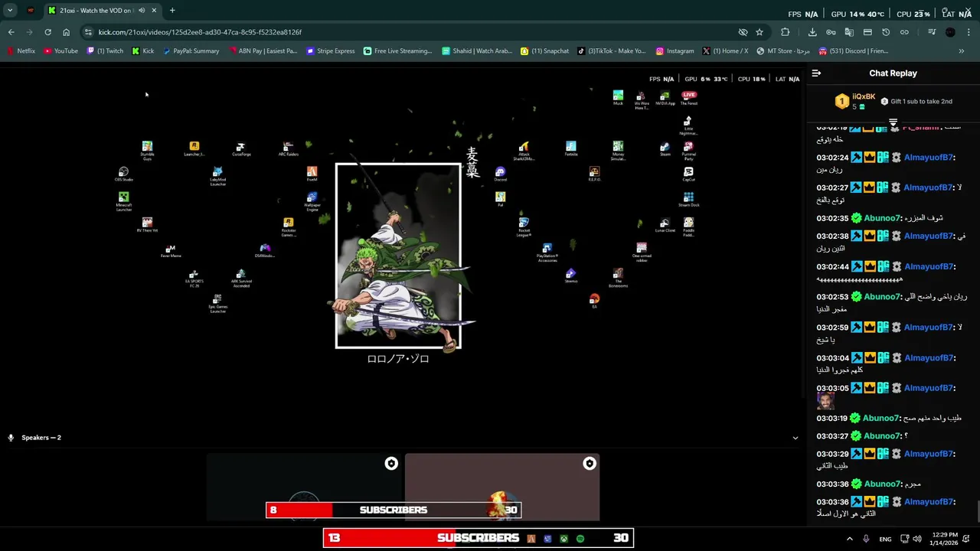Click the Zoro artwork in the video
This screenshot has height=551, width=980.
click(x=398, y=256)
